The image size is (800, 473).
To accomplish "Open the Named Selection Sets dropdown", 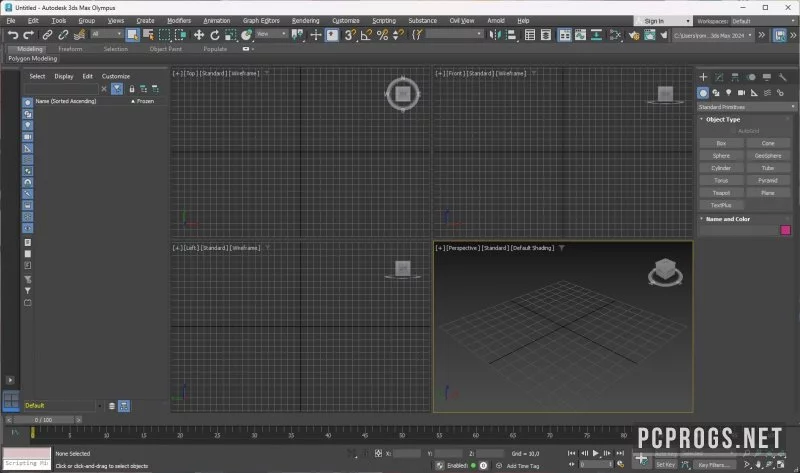I will [454, 34].
